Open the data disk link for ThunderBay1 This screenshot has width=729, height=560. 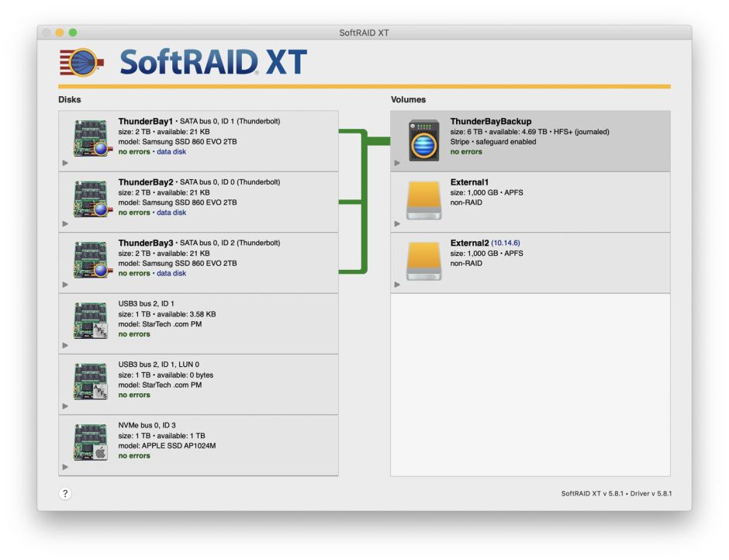click(171, 151)
